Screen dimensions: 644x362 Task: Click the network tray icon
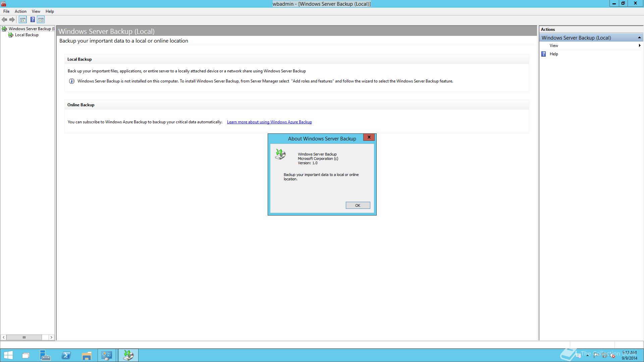604,356
